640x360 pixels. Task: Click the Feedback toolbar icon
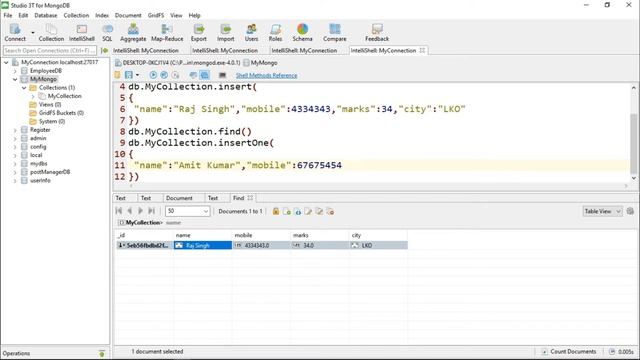pos(377,32)
